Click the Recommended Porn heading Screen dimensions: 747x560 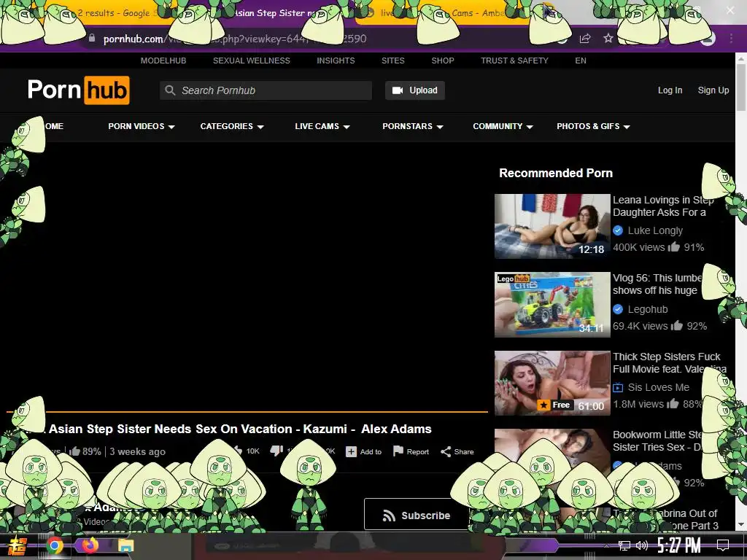[556, 173]
